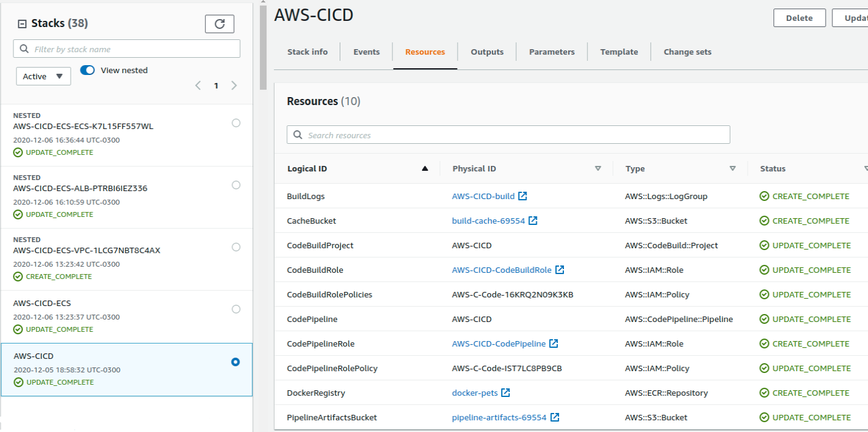Select radio for AWS-CICD-ECS-ECS-K7L15FF557WL stack
The height and width of the screenshot is (432, 868).
pos(236,123)
